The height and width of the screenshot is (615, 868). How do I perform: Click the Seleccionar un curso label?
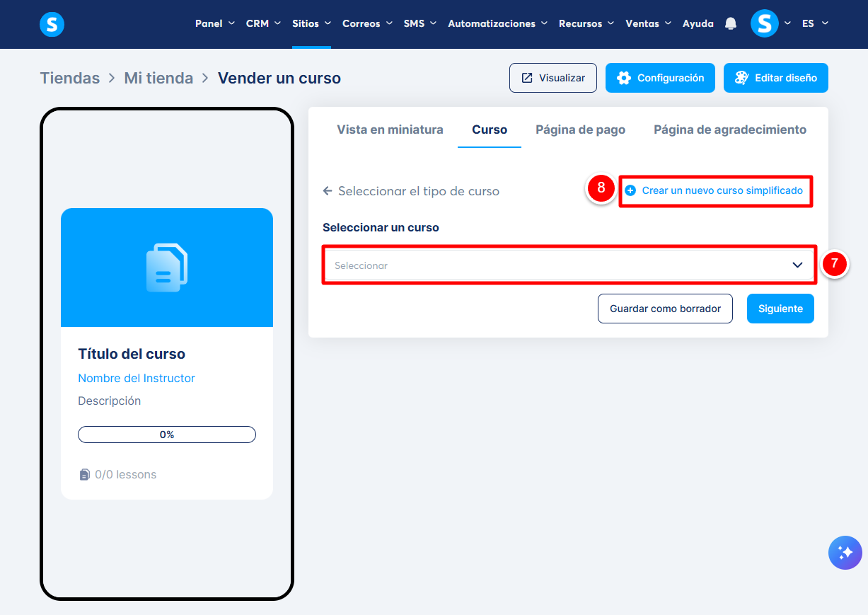pyautogui.click(x=381, y=228)
